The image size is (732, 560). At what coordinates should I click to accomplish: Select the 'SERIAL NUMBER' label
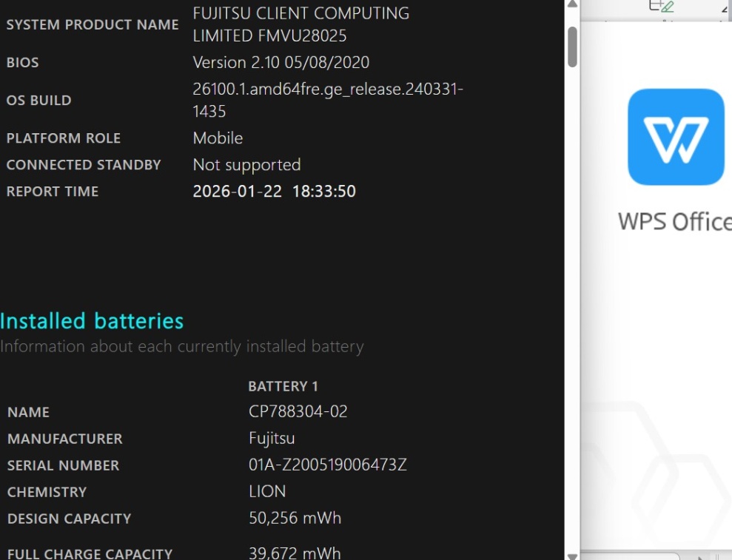click(63, 466)
